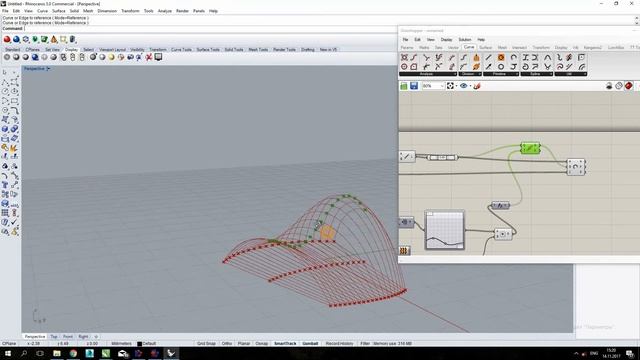
Task: Select the blue Rendered display sphere icon
Action: 35,57
